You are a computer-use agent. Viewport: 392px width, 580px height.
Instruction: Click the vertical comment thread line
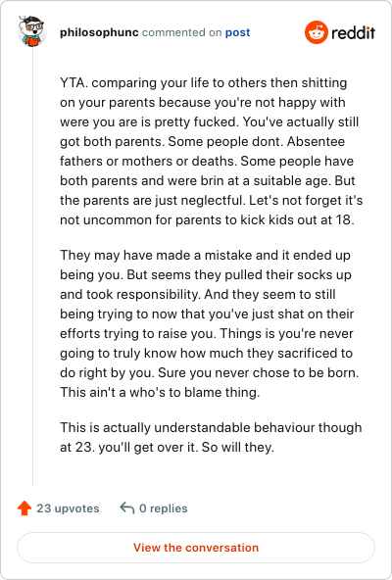(x=33, y=266)
